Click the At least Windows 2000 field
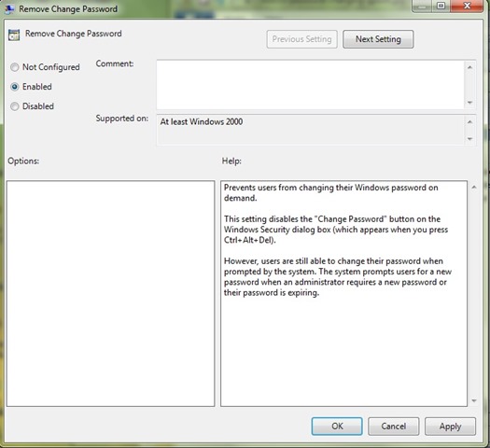This screenshot has height=448, width=490. point(310,130)
